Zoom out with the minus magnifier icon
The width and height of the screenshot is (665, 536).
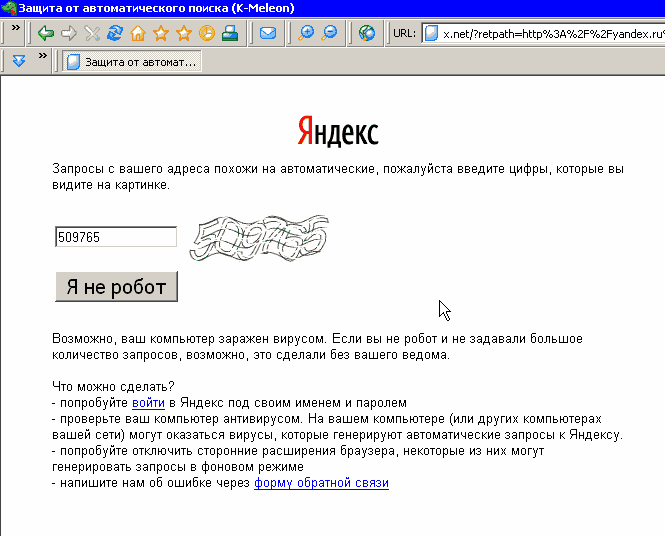(x=329, y=33)
